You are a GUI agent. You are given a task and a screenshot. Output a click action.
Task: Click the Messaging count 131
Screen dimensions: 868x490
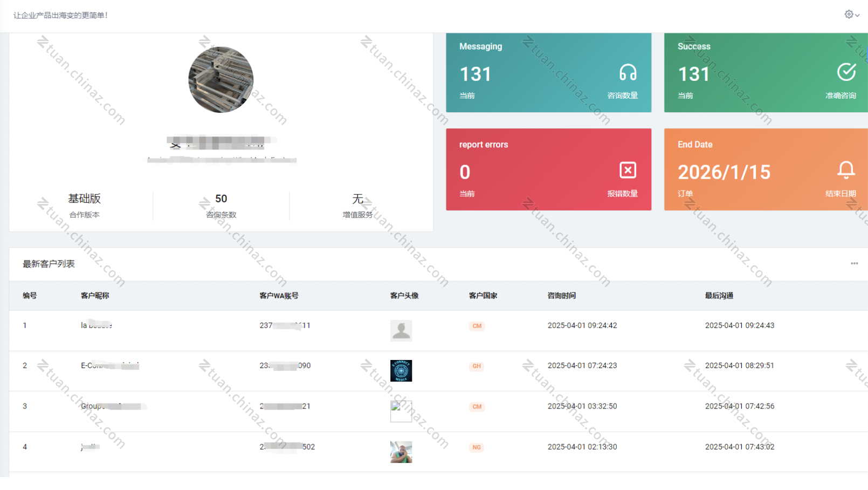click(x=475, y=74)
